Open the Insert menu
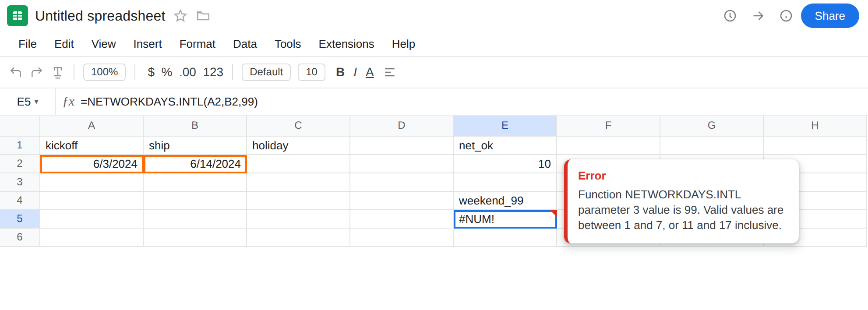The image size is (868, 310). tap(148, 44)
